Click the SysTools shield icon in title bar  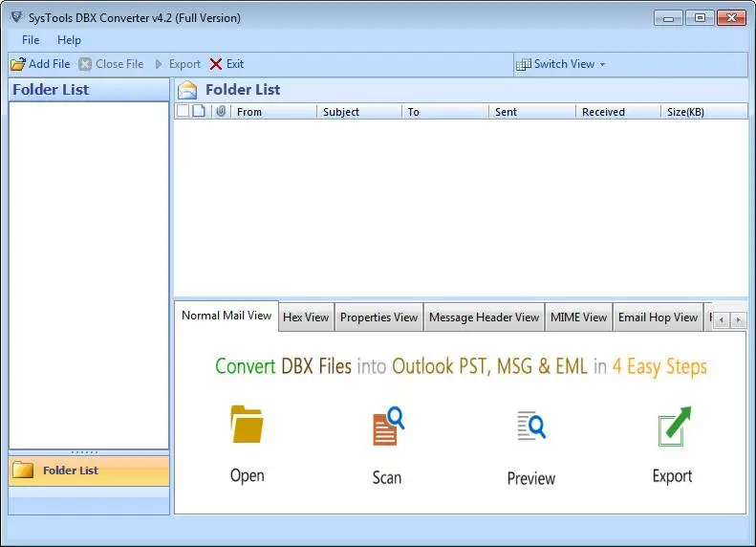coord(16,17)
